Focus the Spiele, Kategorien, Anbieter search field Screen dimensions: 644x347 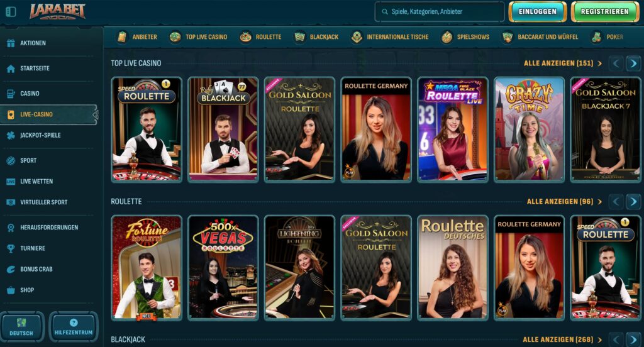(x=440, y=11)
